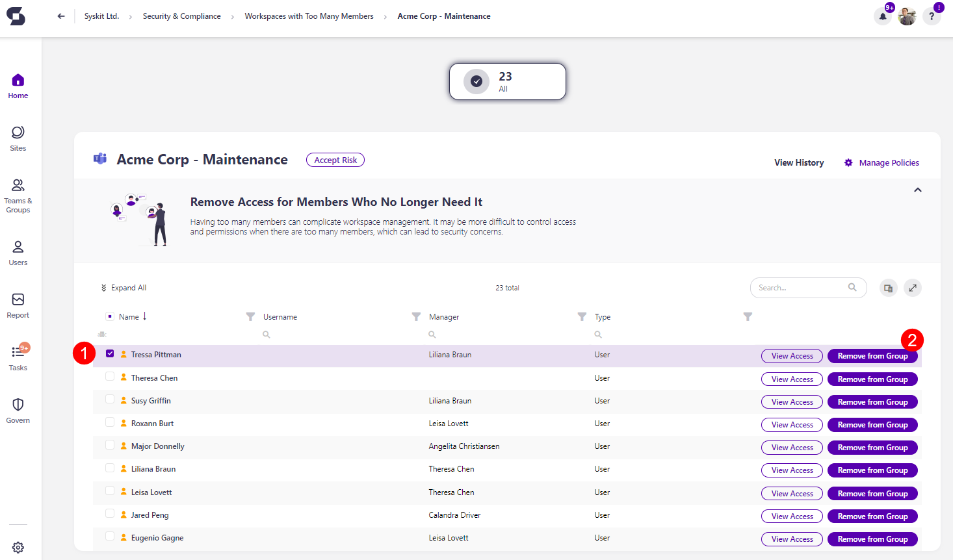Select the checkbox beside Liliana Braun
953x560 pixels.
click(111, 468)
